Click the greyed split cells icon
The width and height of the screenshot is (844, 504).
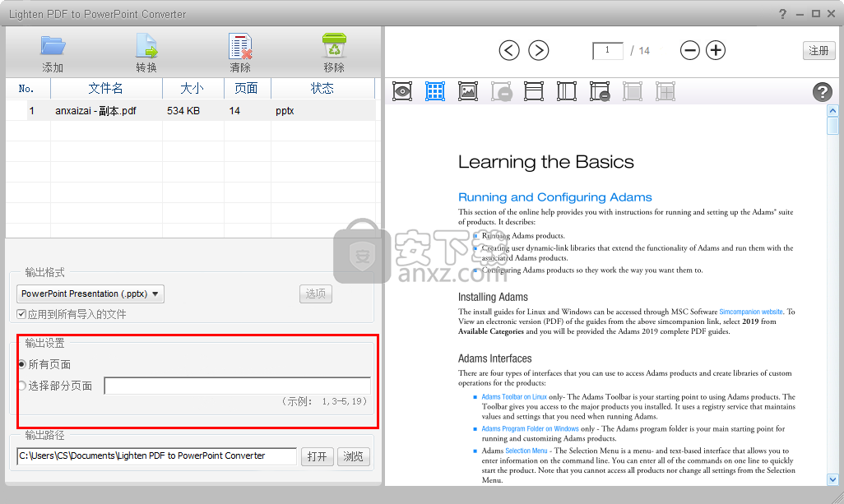tap(665, 91)
